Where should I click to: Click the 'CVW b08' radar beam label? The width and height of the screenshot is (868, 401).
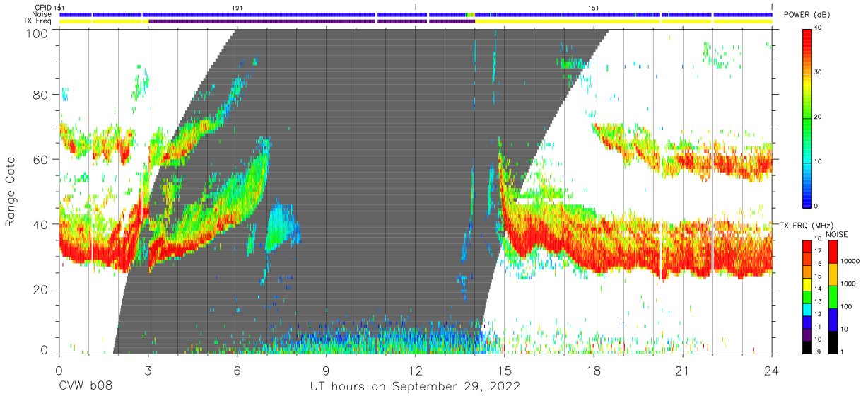point(86,387)
